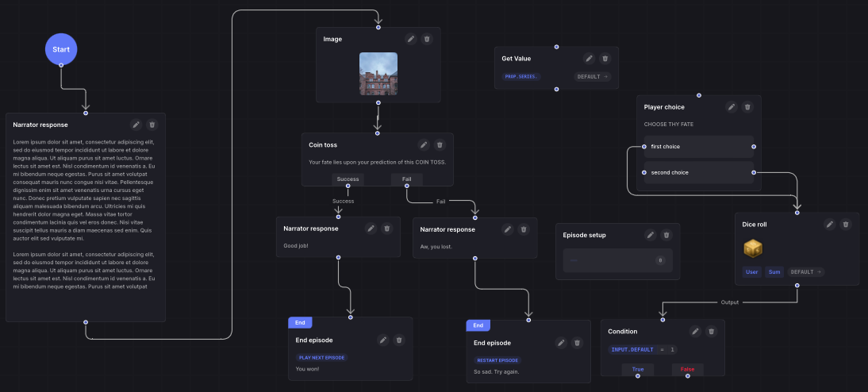Edit the Condition node
The image size is (868, 392).
click(x=695, y=332)
